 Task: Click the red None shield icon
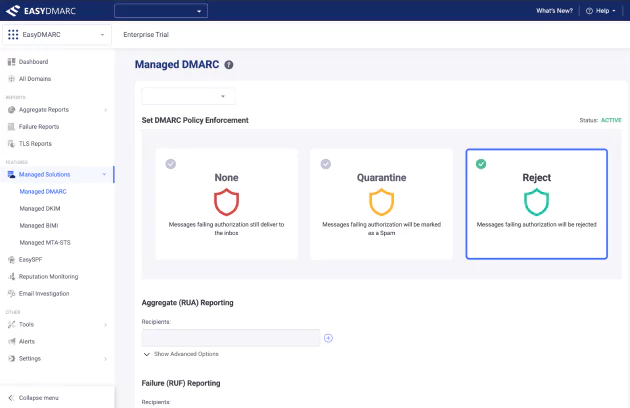coord(226,202)
